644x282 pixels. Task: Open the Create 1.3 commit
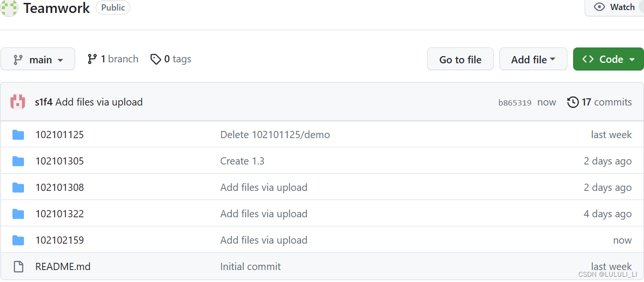coord(242,161)
